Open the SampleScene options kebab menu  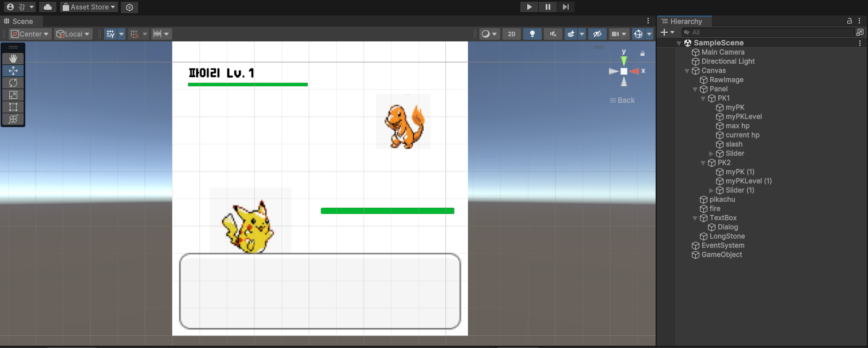[861, 43]
